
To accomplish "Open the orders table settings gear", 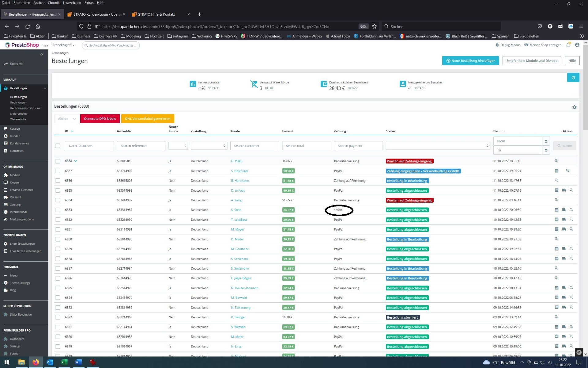I will [x=574, y=107].
